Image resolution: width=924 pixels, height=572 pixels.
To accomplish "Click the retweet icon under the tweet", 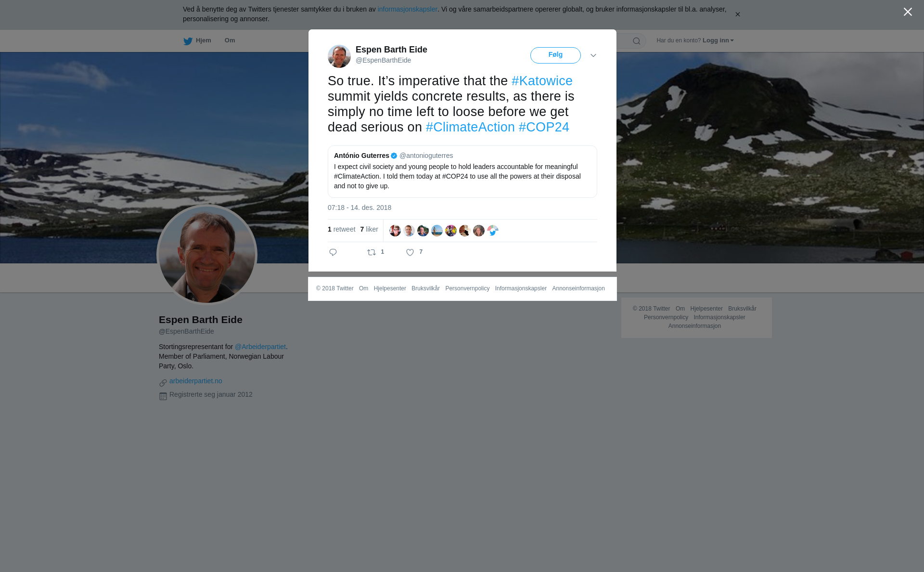I will point(372,252).
